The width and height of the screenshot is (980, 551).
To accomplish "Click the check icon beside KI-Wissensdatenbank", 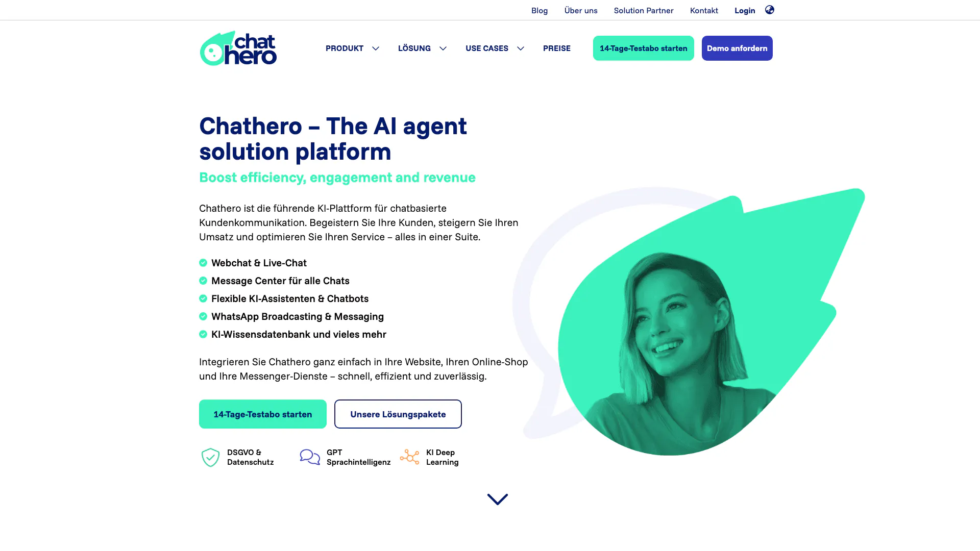I will click(x=203, y=334).
